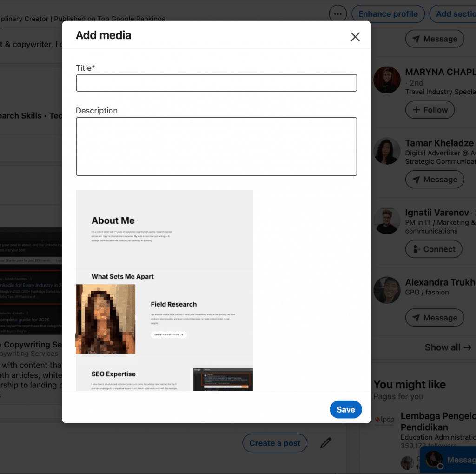Click the lpdp logo under Pages for you

click(x=384, y=419)
